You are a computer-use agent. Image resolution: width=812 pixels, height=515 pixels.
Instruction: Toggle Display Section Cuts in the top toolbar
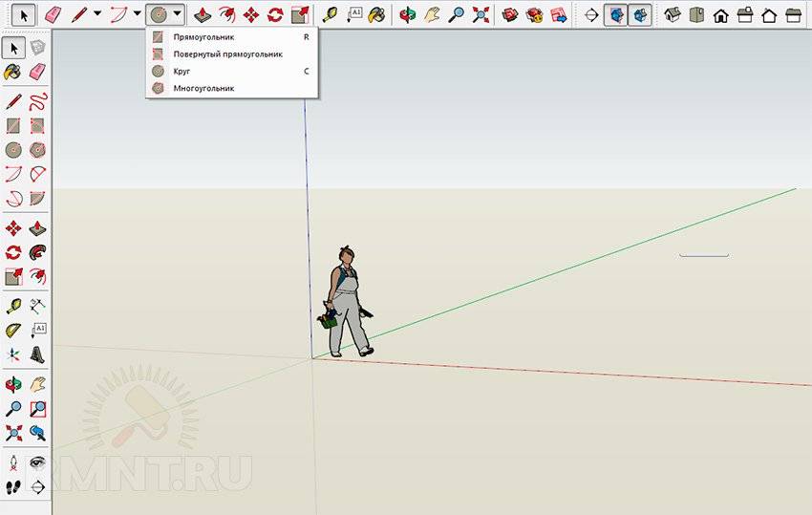tap(640, 14)
